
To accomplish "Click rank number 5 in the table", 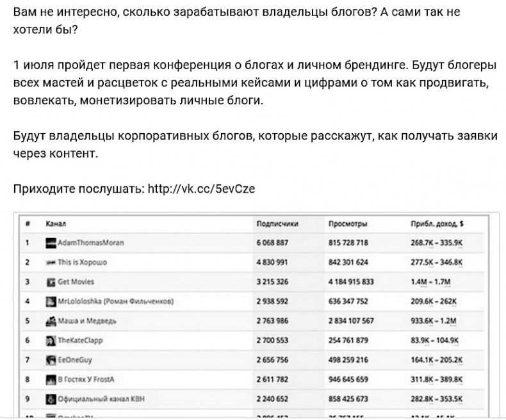I will 27,321.
